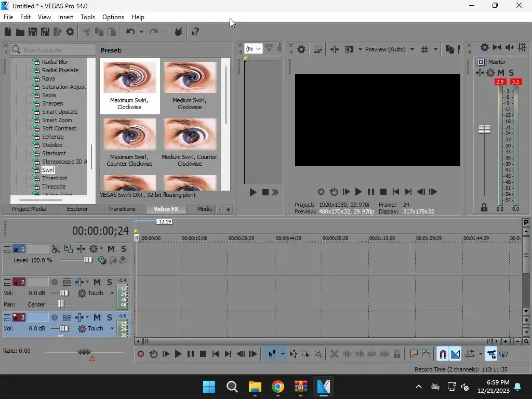Solo the Master bus
This screenshot has height=399, width=532.
tap(511, 73)
